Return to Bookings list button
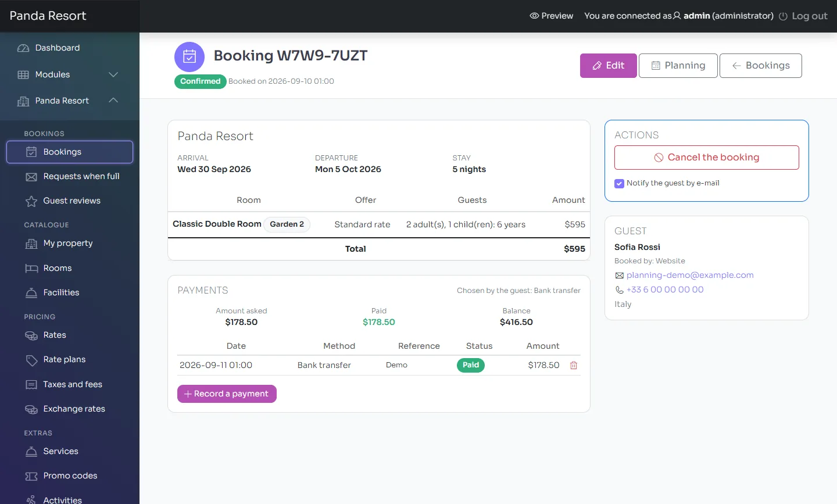Viewport: 837px width, 504px height. (761, 66)
